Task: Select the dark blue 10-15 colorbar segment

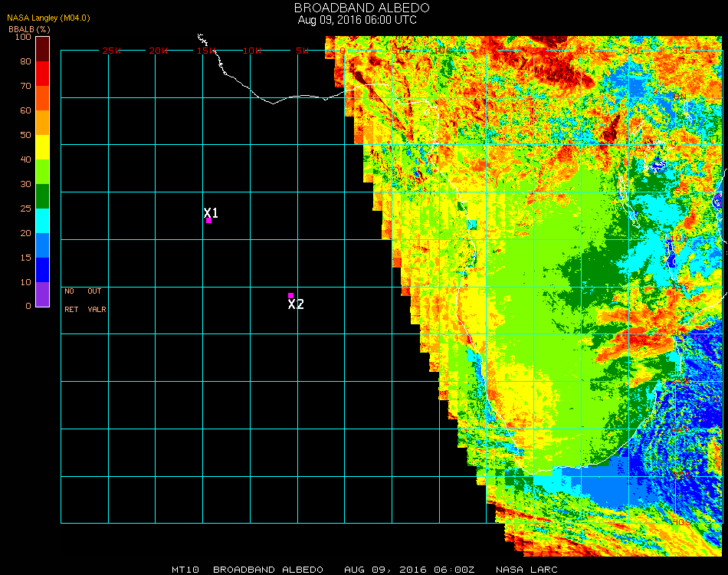Action: point(43,270)
